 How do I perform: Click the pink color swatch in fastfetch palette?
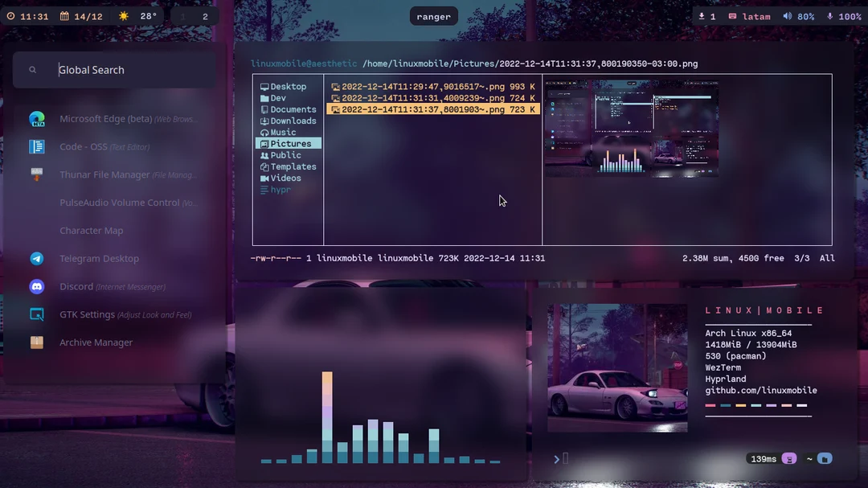(710, 406)
